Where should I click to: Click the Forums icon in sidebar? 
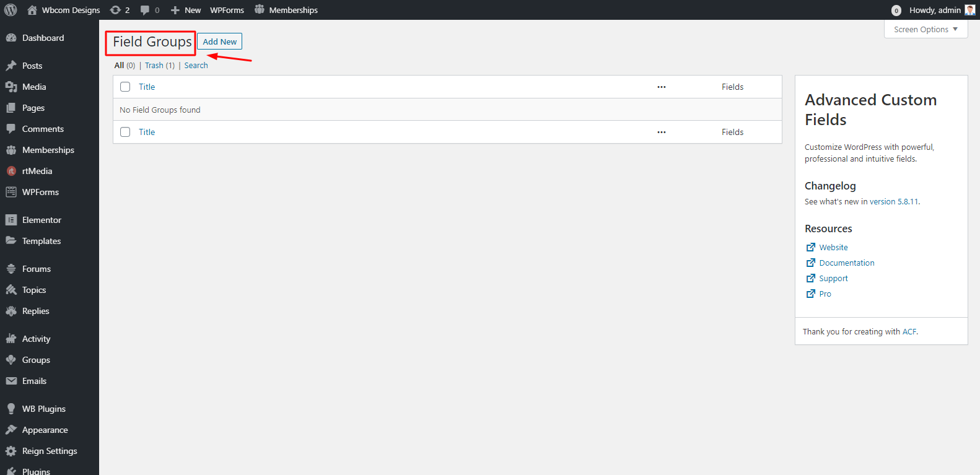[11, 269]
